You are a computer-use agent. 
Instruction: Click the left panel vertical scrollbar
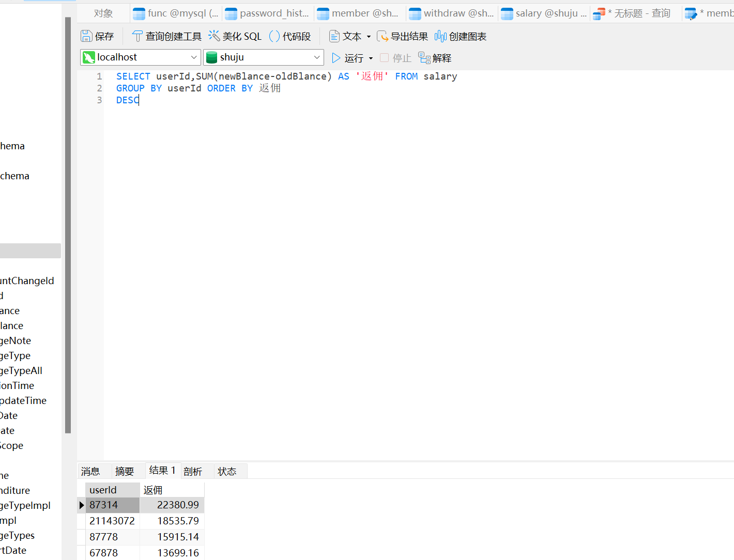pos(68,225)
